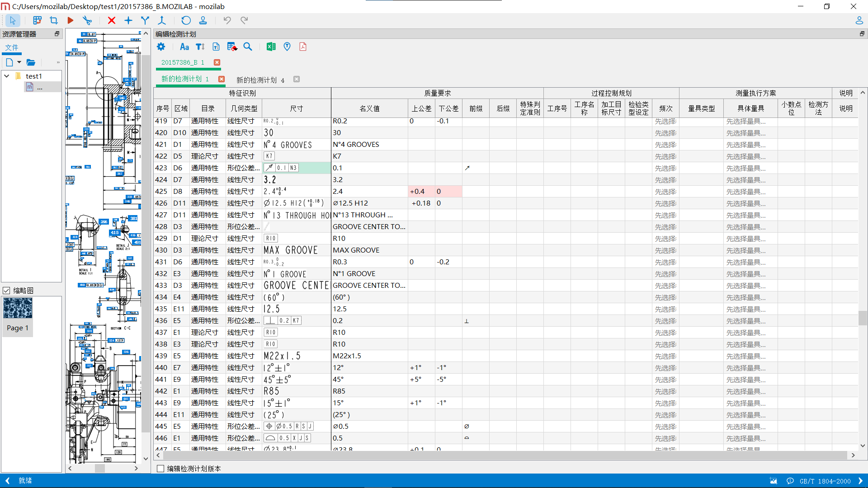The height and width of the screenshot is (488, 868).
Task: Click the redo arrow
Action: 244,20
